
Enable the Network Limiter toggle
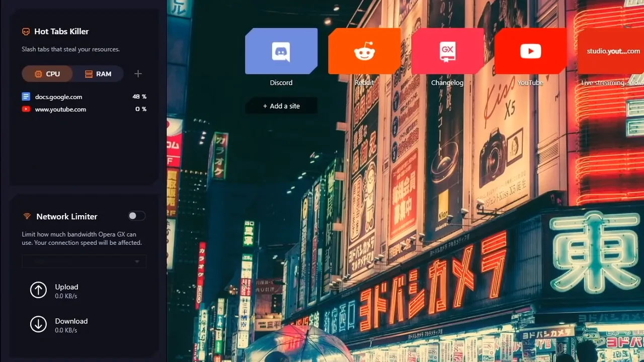136,216
